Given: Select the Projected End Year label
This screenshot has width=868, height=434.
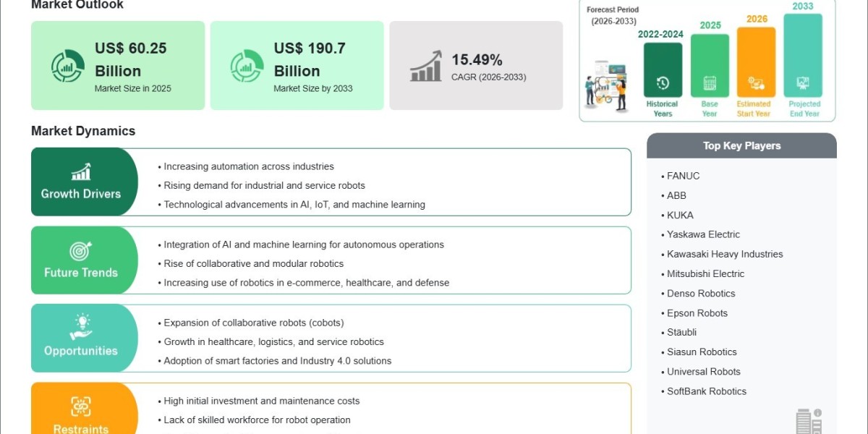Looking at the screenshot, I should click(x=804, y=109).
